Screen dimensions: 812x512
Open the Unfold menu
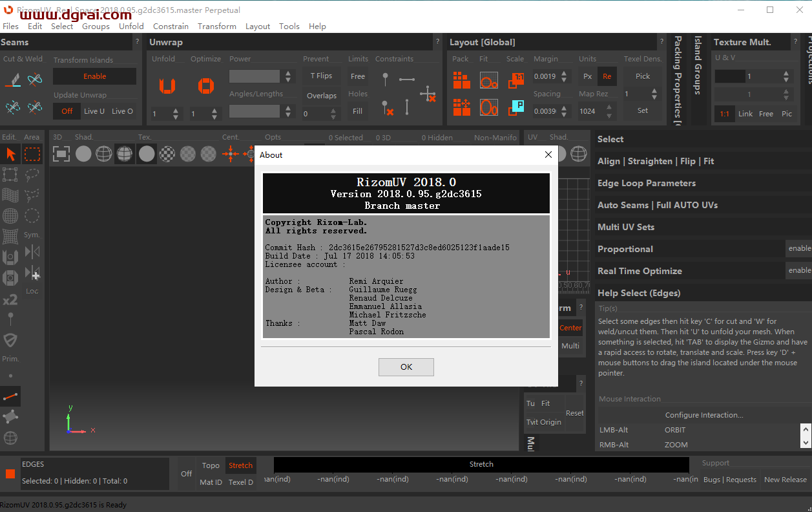coord(131,27)
